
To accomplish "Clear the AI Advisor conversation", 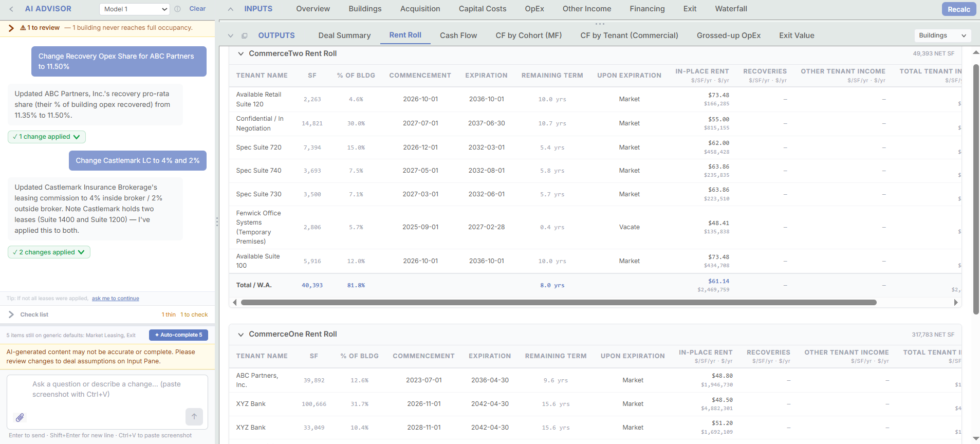I will (197, 9).
